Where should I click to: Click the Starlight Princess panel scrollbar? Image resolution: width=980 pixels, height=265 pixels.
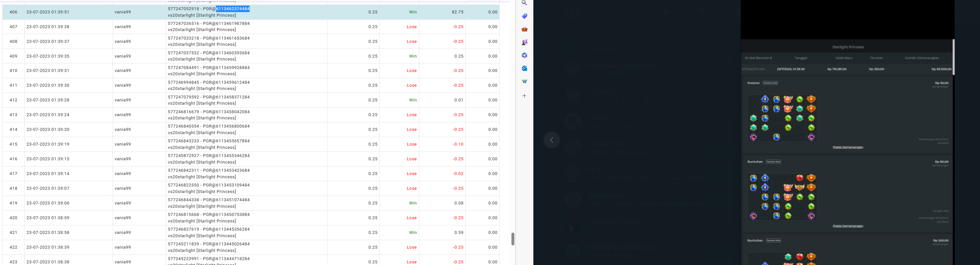click(953, 57)
